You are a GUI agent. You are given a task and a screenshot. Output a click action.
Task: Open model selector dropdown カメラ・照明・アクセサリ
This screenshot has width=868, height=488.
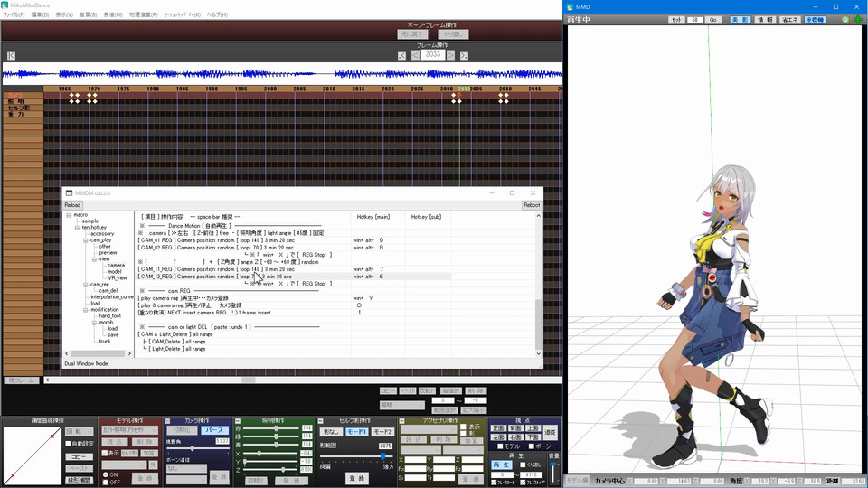coord(130,430)
